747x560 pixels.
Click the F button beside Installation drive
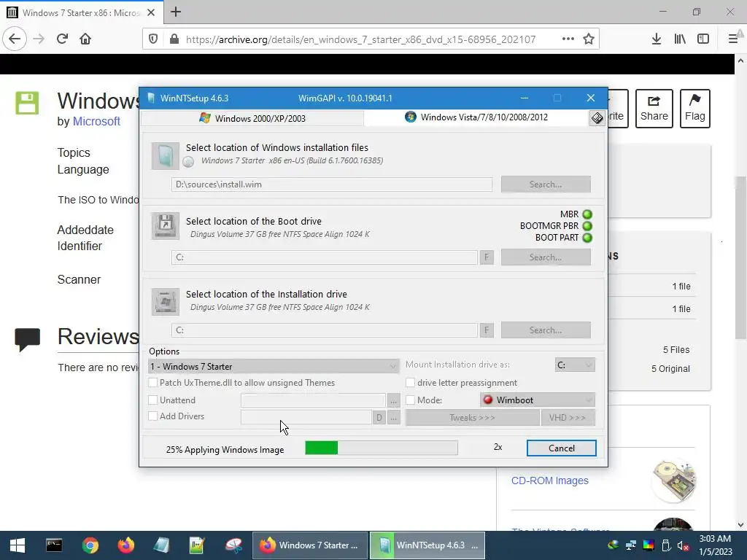tap(487, 330)
